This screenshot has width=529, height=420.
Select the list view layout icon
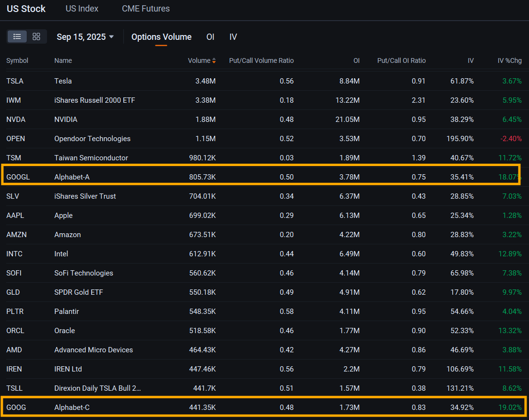[x=17, y=36]
